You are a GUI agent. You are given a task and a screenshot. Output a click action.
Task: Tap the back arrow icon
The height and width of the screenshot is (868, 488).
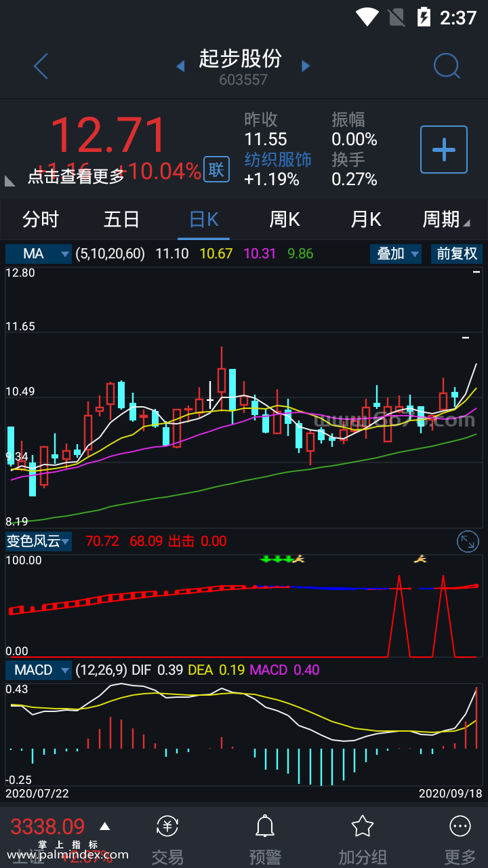41,66
